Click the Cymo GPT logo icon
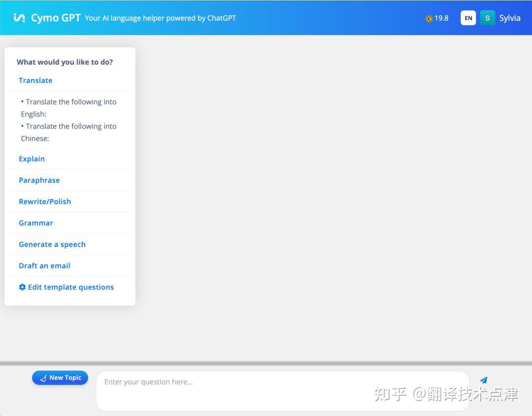Viewport: 532px width, 416px height. point(19,18)
